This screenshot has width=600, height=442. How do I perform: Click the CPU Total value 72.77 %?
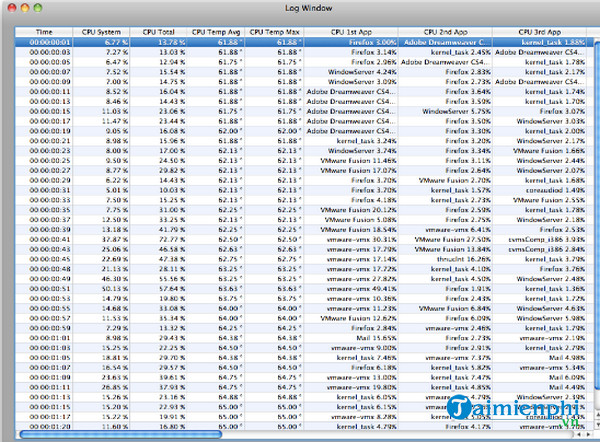click(172, 240)
